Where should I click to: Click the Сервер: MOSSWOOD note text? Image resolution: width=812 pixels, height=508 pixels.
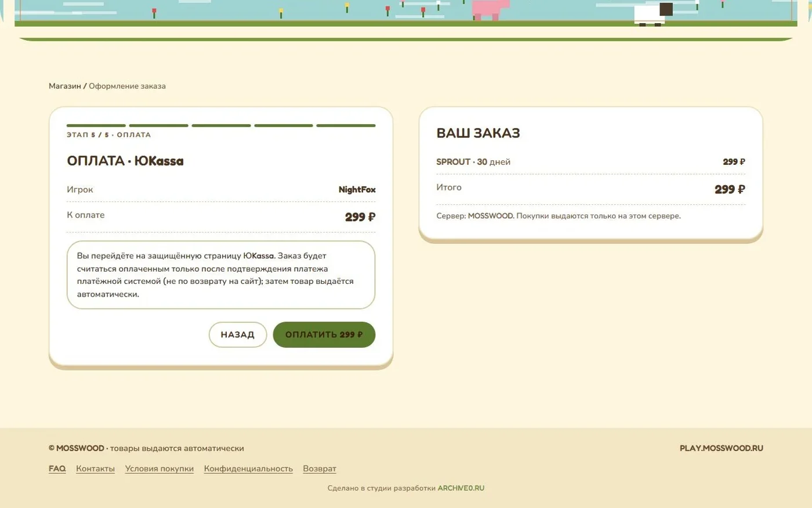(559, 216)
